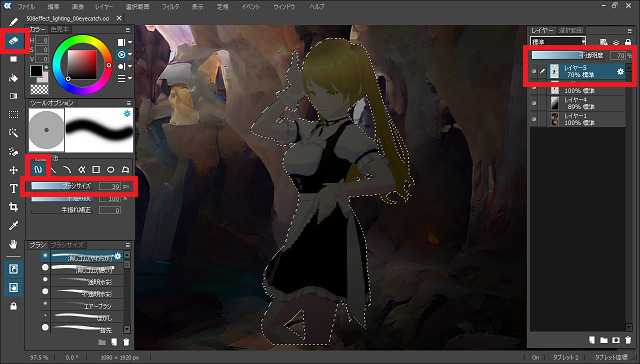Select the rectangular Selection tool
640x364 pixels.
coord(13,115)
